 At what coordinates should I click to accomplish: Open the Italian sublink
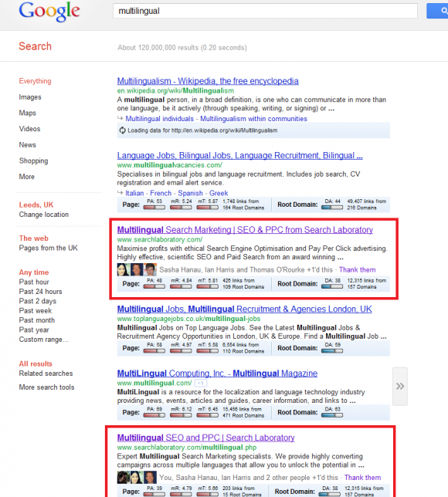[x=134, y=194]
